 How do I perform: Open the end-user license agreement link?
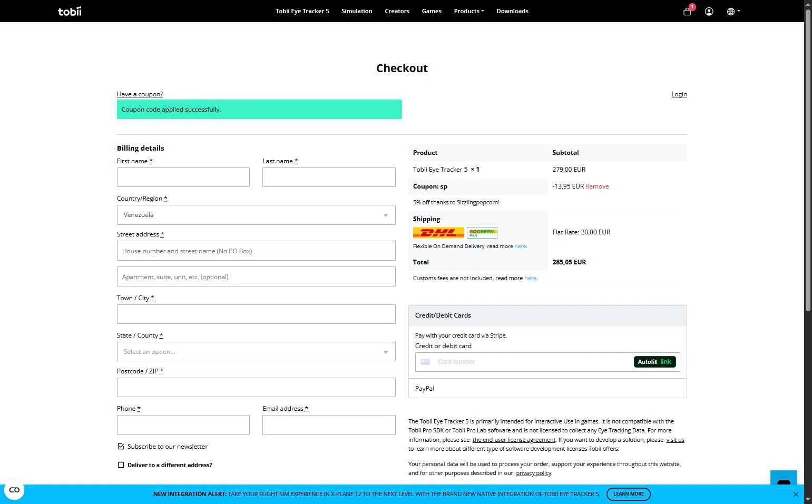pyautogui.click(x=514, y=440)
